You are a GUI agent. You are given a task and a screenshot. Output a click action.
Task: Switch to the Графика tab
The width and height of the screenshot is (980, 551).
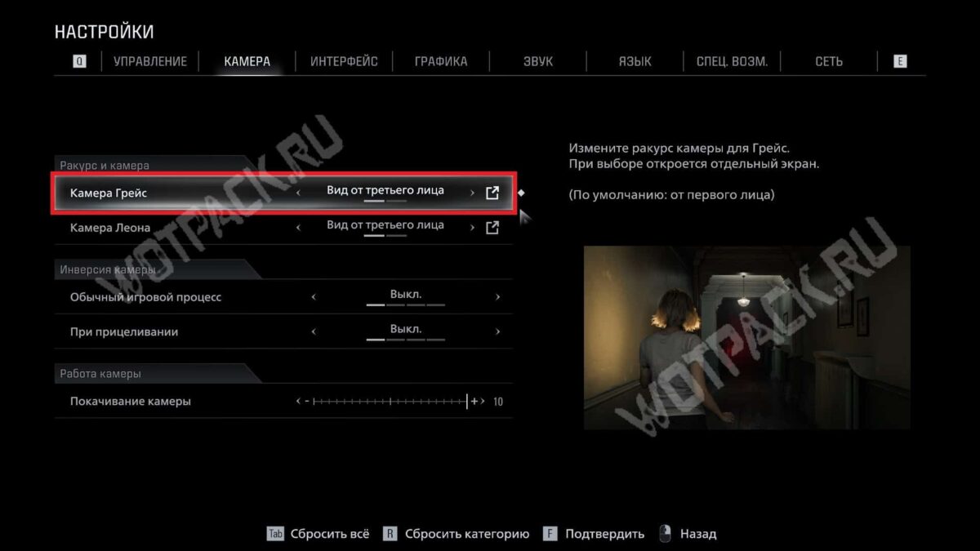click(x=441, y=61)
